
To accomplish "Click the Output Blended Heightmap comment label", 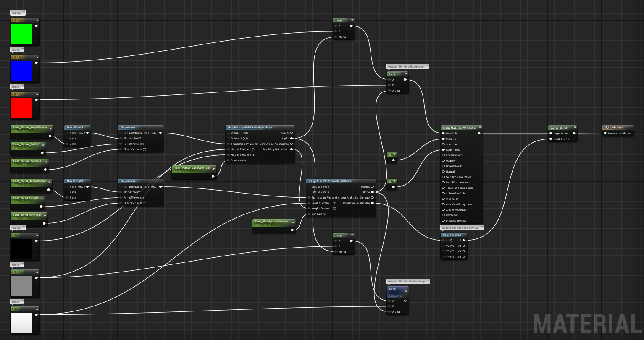I will tap(406, 281).
